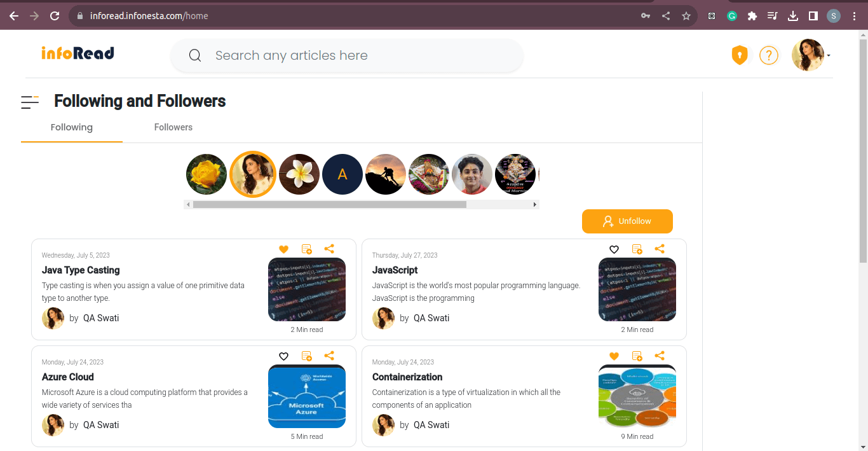Like the JavaScript article with heart icon
Viewport: 868px width, 451px height.
pos(614,249)
